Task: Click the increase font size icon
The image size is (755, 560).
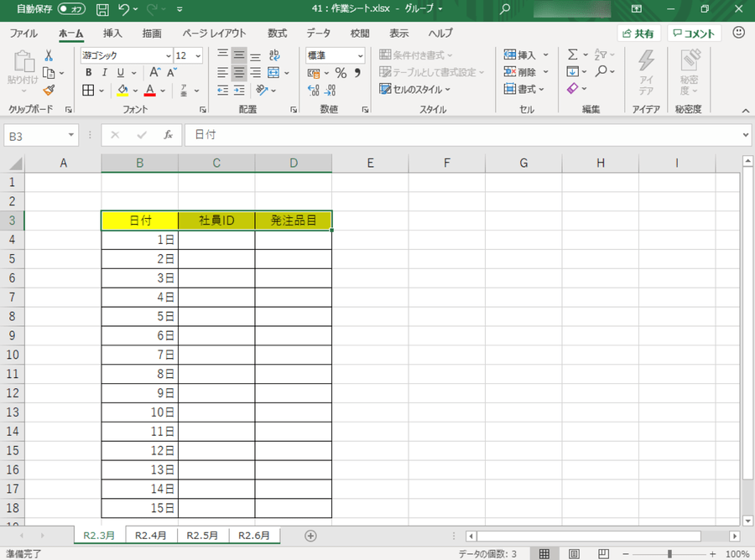Action: point(155,73)
